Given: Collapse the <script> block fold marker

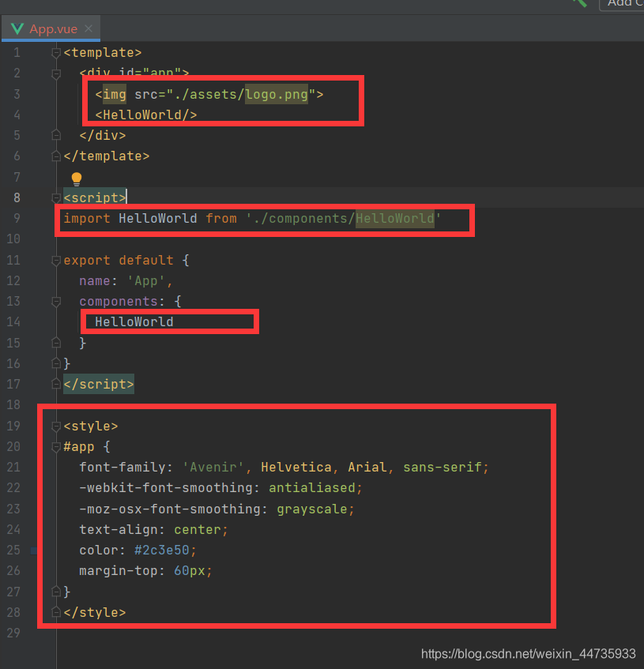Looking at the screenshot, I should [x=56, y=198].
